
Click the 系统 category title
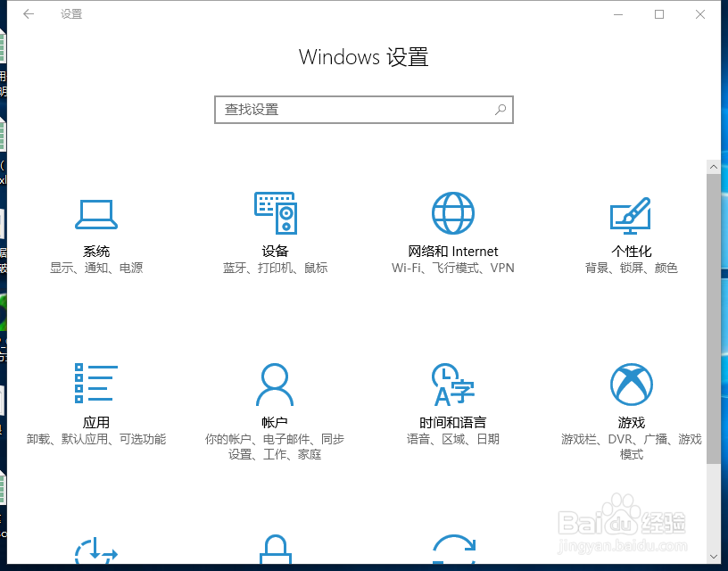(x=96, y=251)
